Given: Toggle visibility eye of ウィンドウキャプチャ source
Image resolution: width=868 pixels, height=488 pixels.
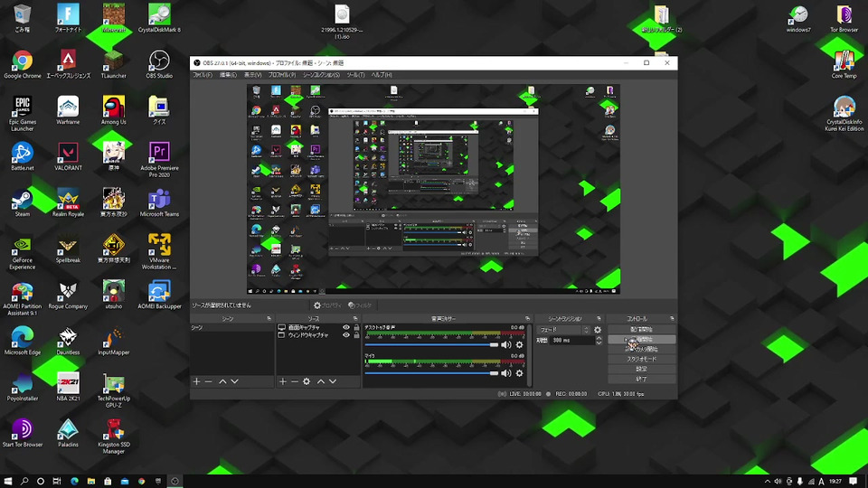Looking at the screenshot, I should coord(346,335).
